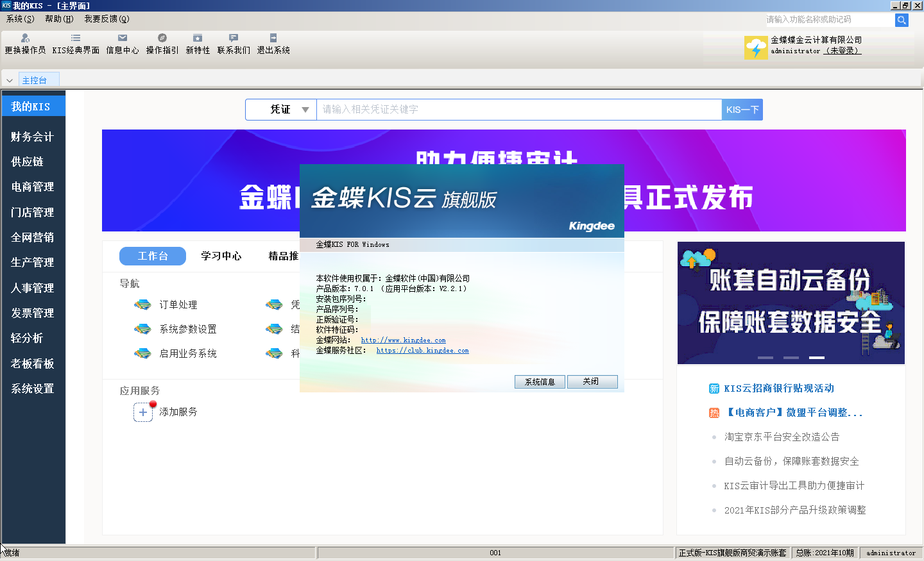Image resolution: width=924 pixels, height=561 pixels.
Task: Collapse the tab bar chevron beside 主控台
Action: tap(10, 81)
